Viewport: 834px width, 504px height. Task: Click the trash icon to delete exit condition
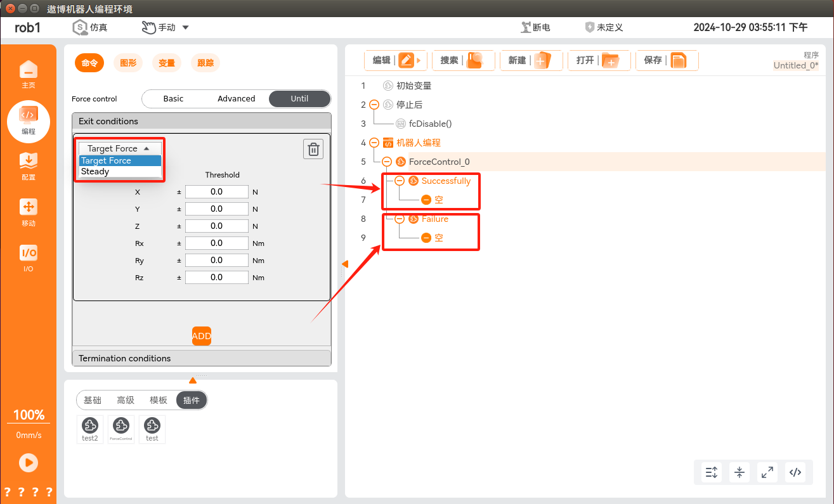313,149
